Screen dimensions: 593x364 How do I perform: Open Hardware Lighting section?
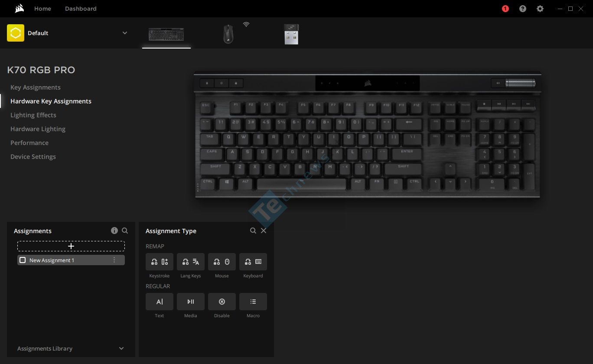click(38, 129)
